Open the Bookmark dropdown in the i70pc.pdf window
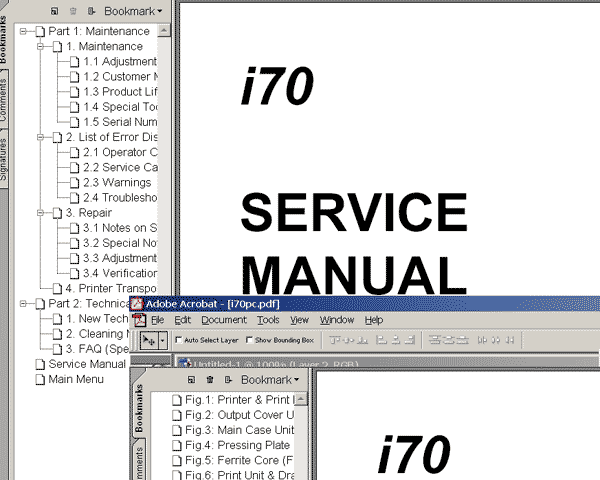 [x=270, y=380]
